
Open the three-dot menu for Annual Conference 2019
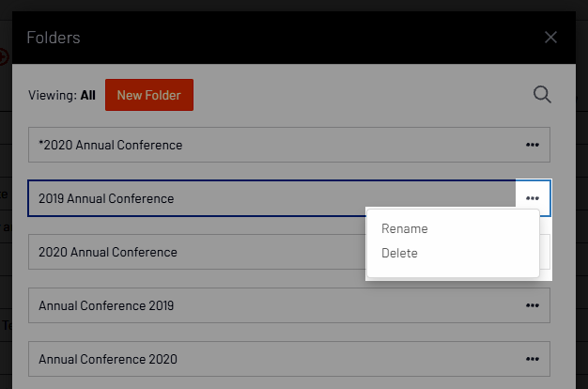pos(533,305)
